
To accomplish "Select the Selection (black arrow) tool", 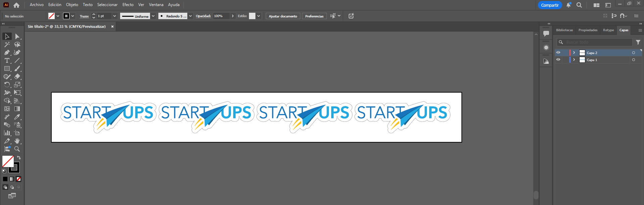I will coord(7,36).
